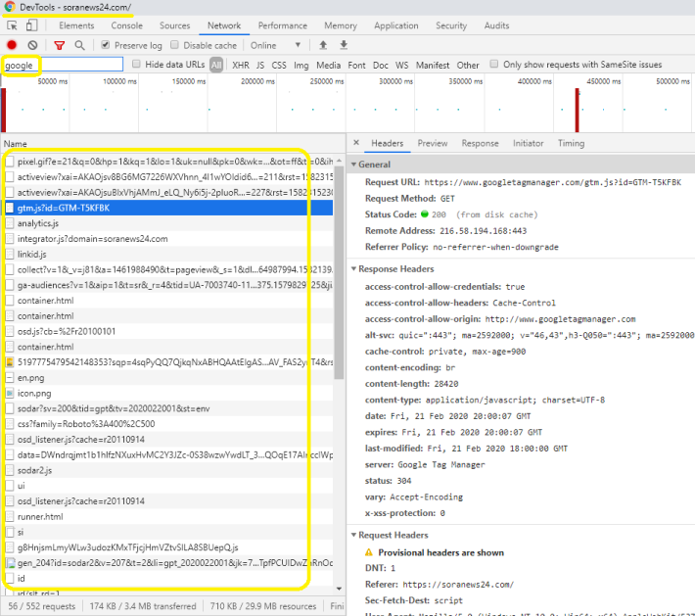Select the All filter type button
The image size is (695, 616).
(216, 66)
